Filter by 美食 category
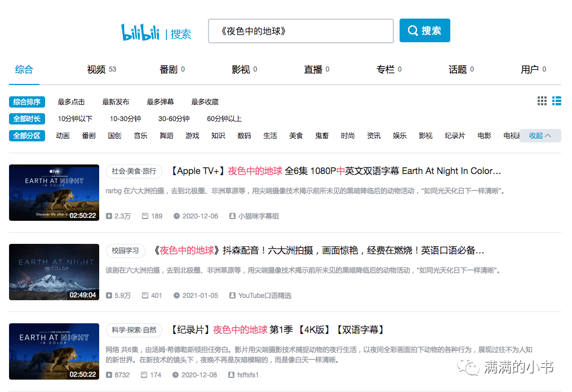 296,136
